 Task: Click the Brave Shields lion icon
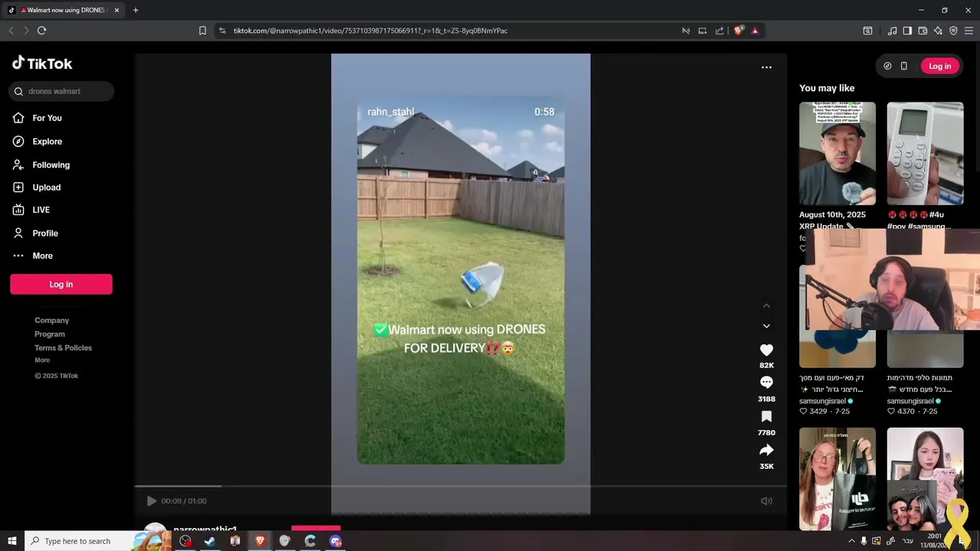tap(739, 31)
